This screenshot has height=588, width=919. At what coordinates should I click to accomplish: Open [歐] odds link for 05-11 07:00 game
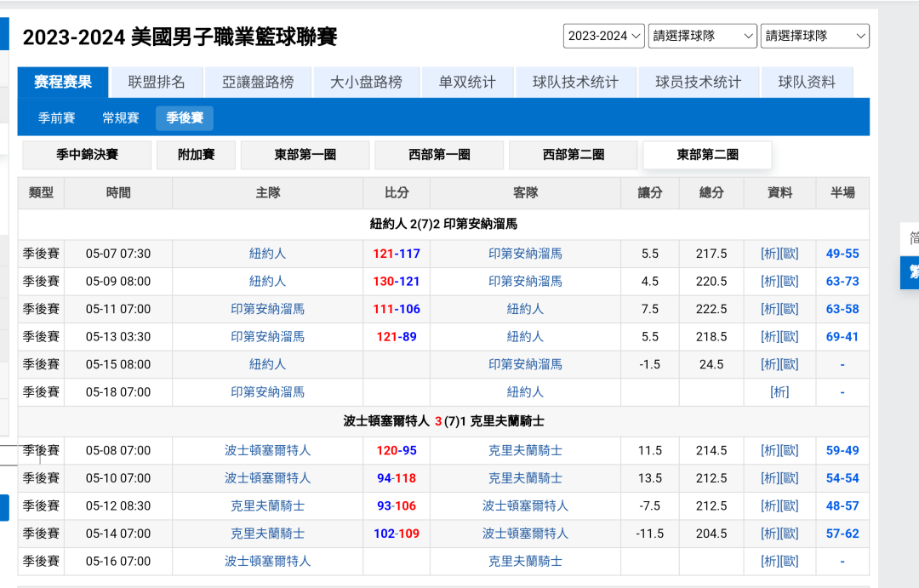tap(790, 309)
